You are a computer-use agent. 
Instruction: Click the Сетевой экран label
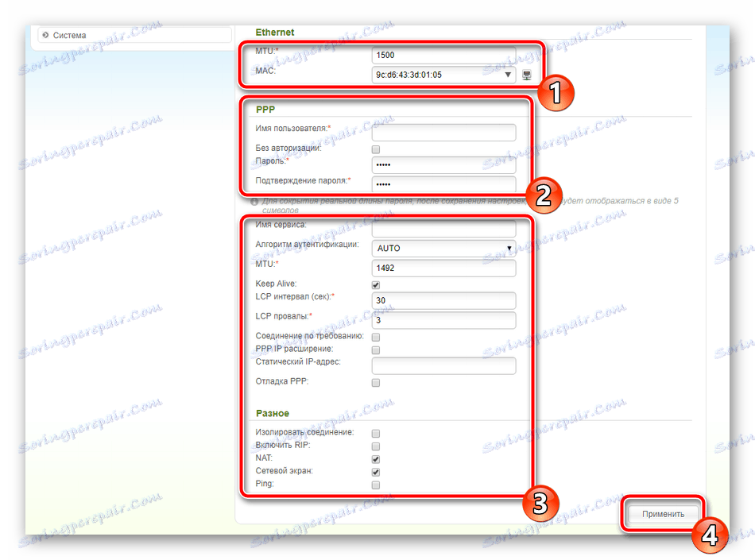coord(284,470)
